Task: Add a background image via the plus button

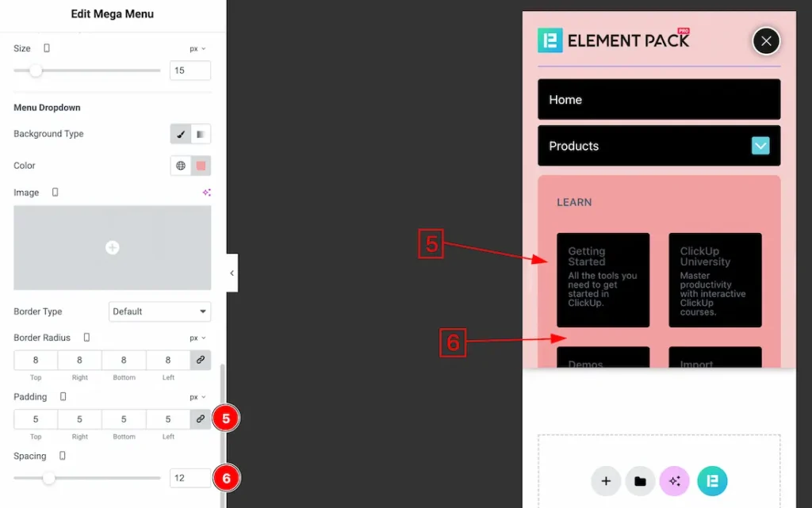Action: point(112,247)
